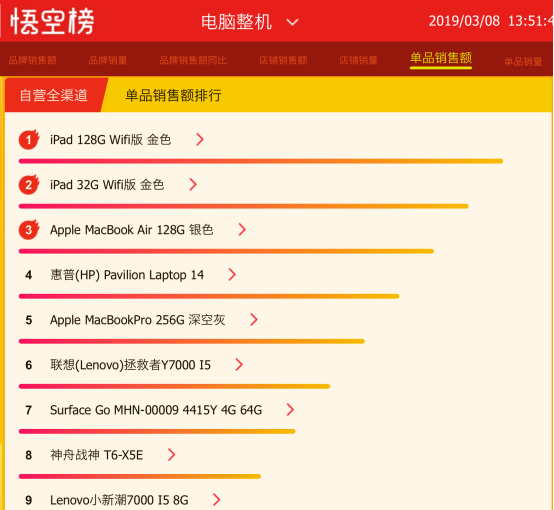Image resolution: width=554 pixels, height=510 pixels.
Task: Select the 店铺销售额 tab
Action: 283,60
